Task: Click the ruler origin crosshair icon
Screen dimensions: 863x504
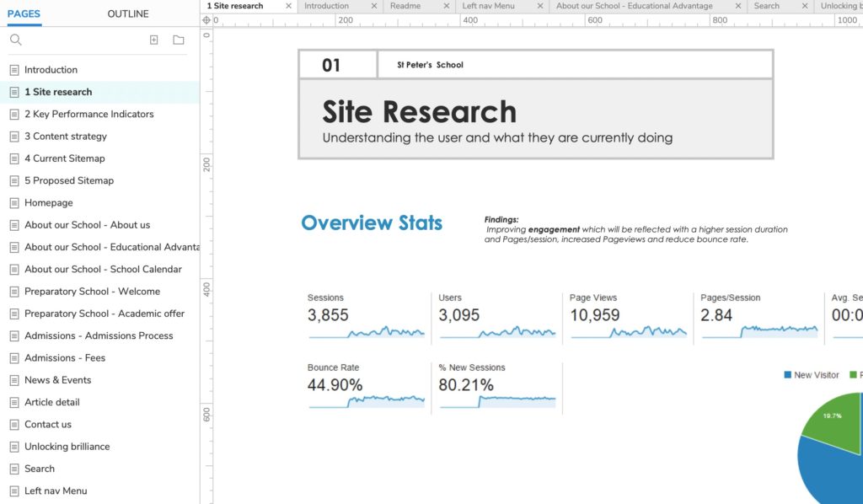Action: [x=207, y=19]
